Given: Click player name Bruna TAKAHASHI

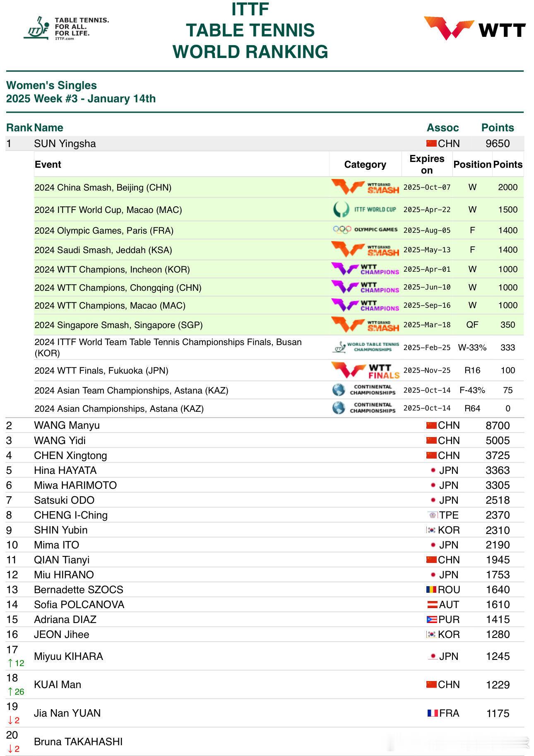Looking at the screenshot, I should [x=78, y=742].
